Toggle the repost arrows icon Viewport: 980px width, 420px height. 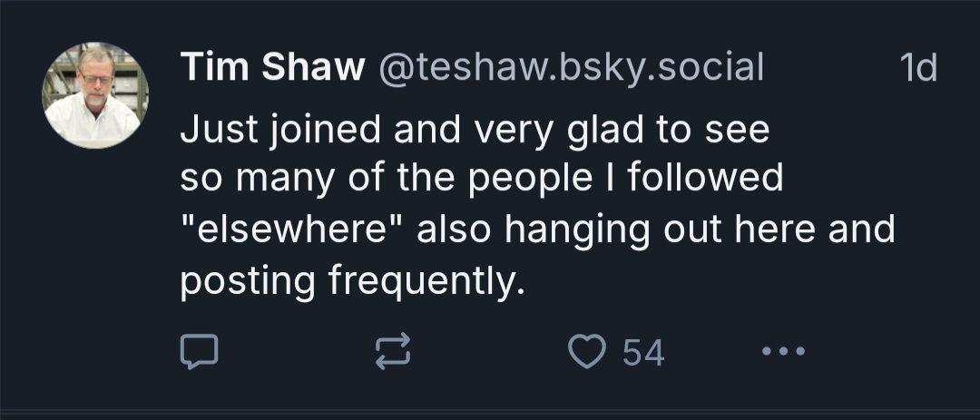[394, 351]
